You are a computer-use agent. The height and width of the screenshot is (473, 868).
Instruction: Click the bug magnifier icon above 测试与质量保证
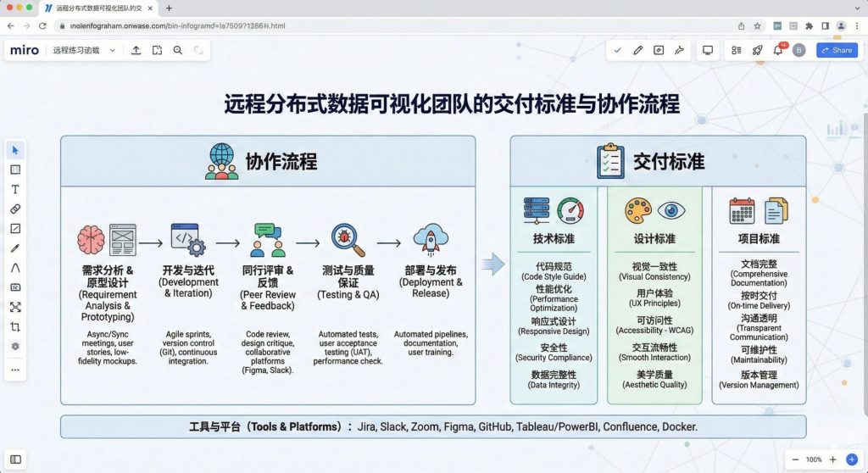click(x=348, y=240)
